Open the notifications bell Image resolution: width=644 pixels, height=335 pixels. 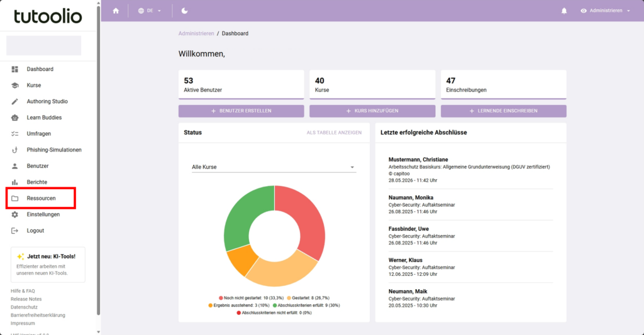(x=564, y=11)
